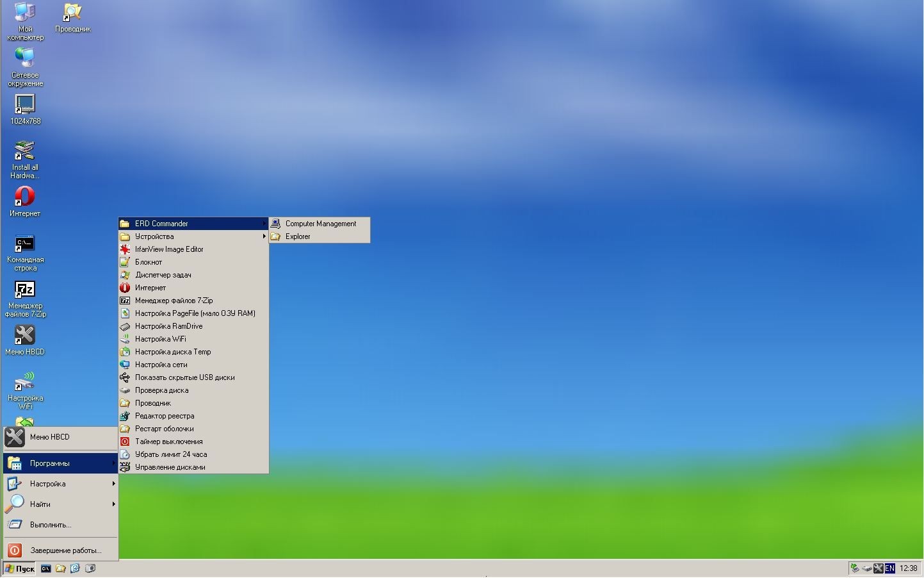This screenshot has width=924, height=578.
Task: Open the Мой компьютер desktop icon
Action: [x=25, y=21]
